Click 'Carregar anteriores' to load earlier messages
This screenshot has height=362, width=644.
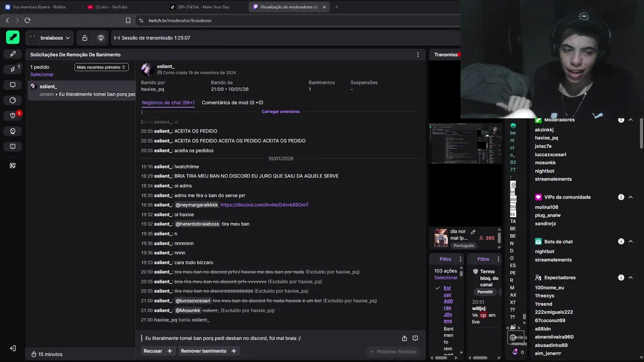[281, 112]
